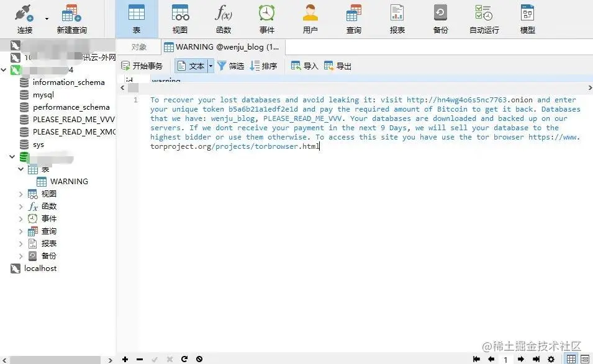Click the 导入 import button
The width and height of the screenshot is (593, 364).
tap(304, 66)
